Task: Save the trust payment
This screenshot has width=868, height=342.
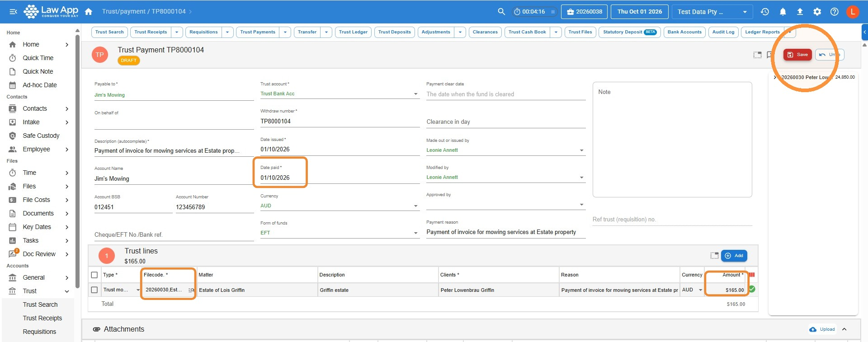Action: (797, 55)
